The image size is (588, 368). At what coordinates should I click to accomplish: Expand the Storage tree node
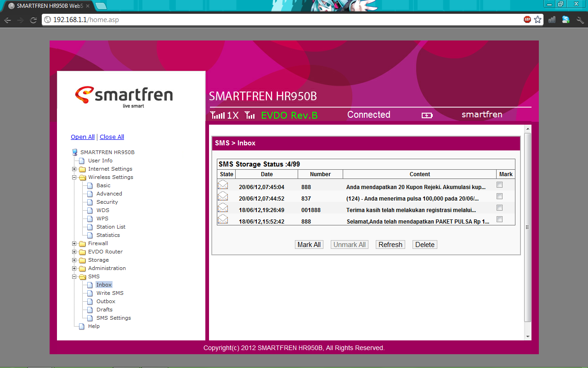(74, 260)
